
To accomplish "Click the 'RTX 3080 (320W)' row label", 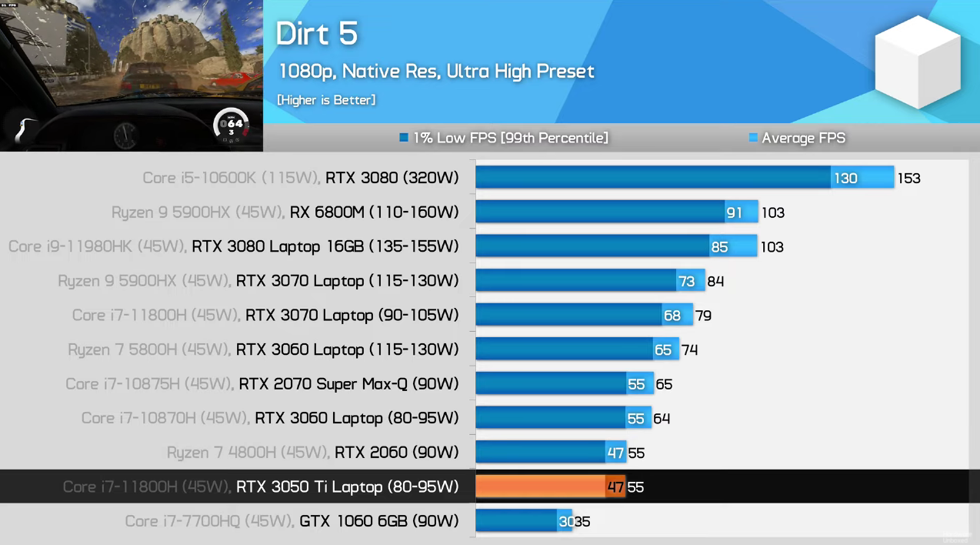I will click(392, 178).
